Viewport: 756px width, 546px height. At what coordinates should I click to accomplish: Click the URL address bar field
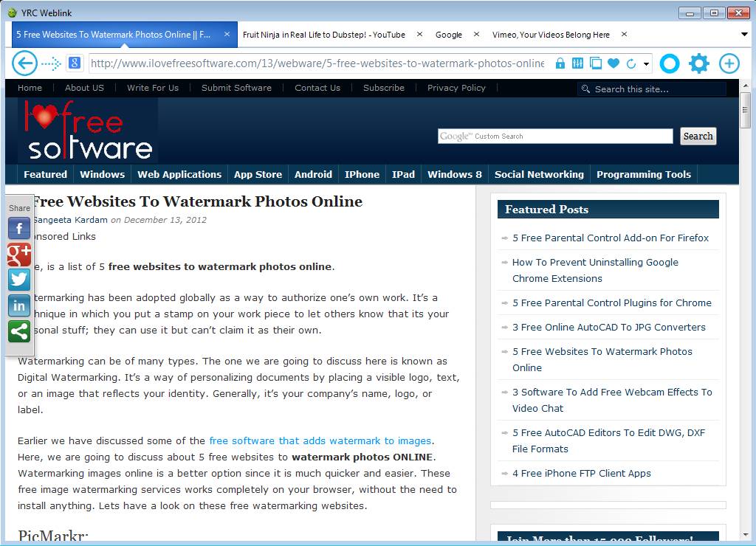point(317,63)
